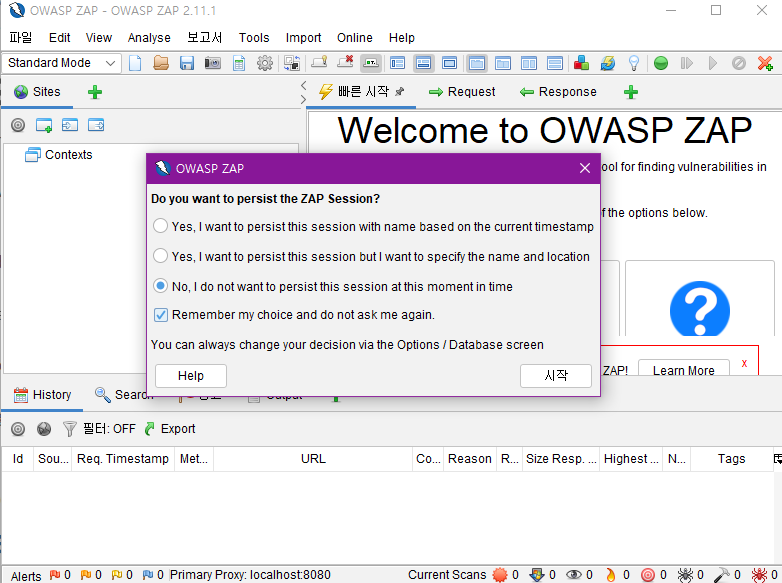Click the Req. Timestamp column header
The height and width of the screenshot is (583, 782).
(x=123, y=459)
